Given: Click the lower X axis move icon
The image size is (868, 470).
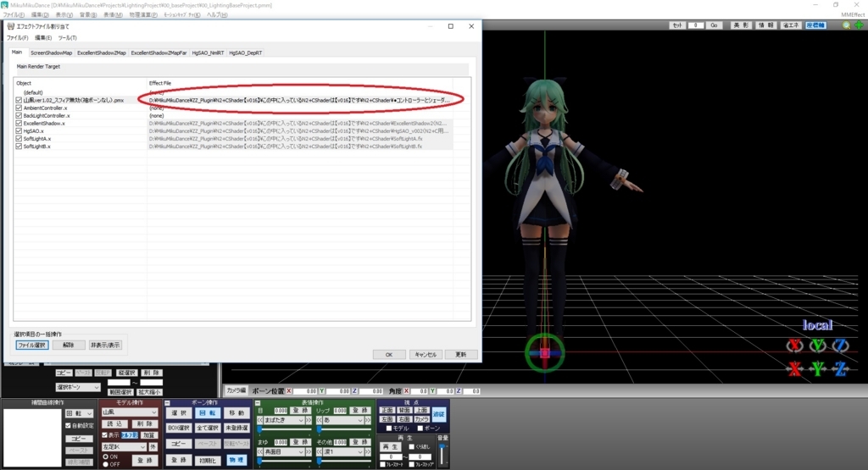Looking at the screenshot, I should point(794,368).
